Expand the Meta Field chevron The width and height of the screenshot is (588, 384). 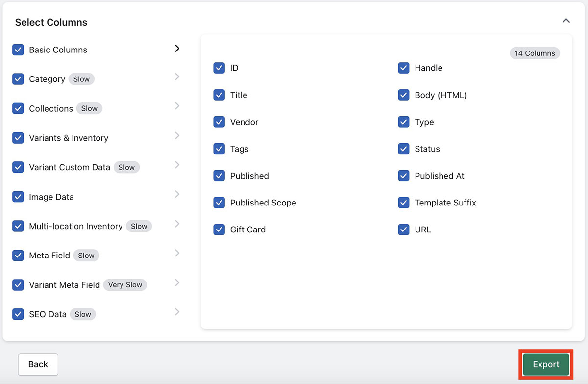(x=177, y=253)
